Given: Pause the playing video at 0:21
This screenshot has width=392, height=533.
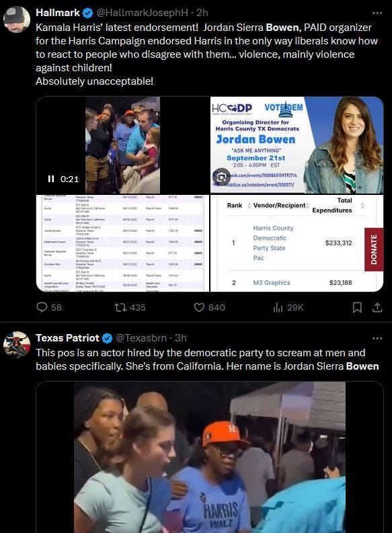Looking at the screenshot, I should point(51,179).
